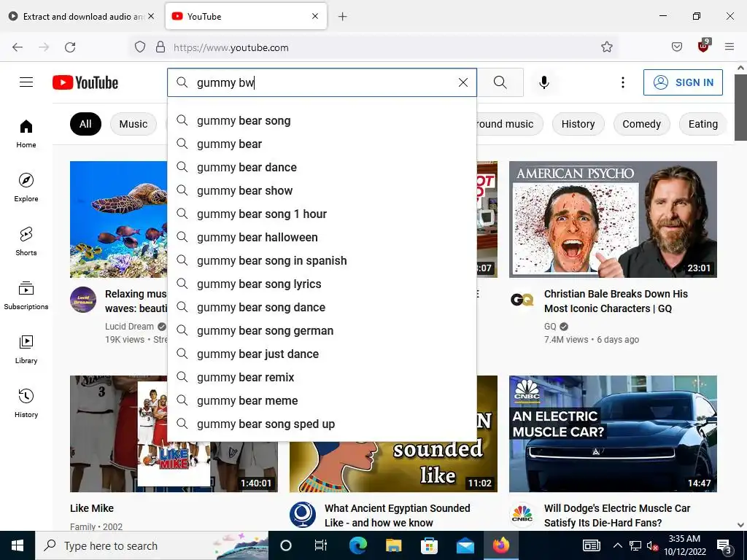The height and width of the screenshot is (560, 747).
Task: Choose suggestion 'gummy bear song dance'
Action: [x=322, y=307]
